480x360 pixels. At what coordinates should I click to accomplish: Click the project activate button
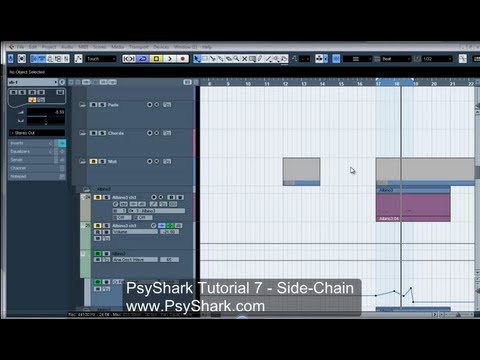(11, 59)
